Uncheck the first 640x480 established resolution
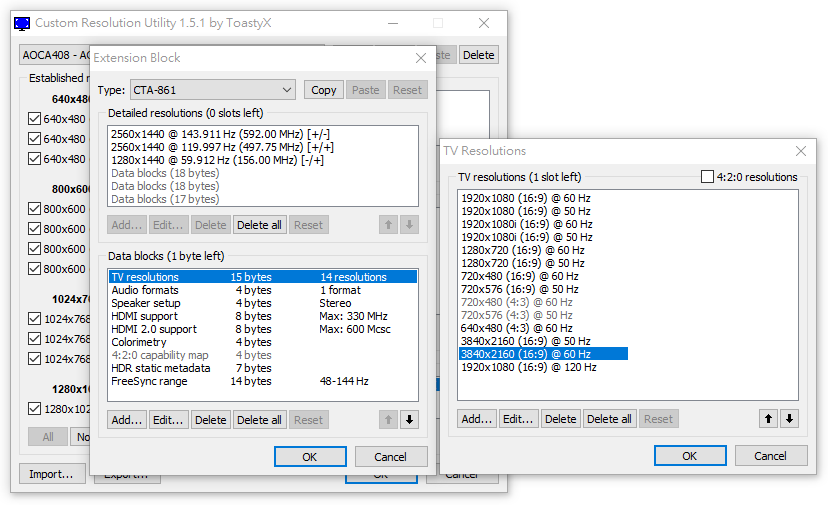The width and height of the screenshot is (828, 505). 34,118
